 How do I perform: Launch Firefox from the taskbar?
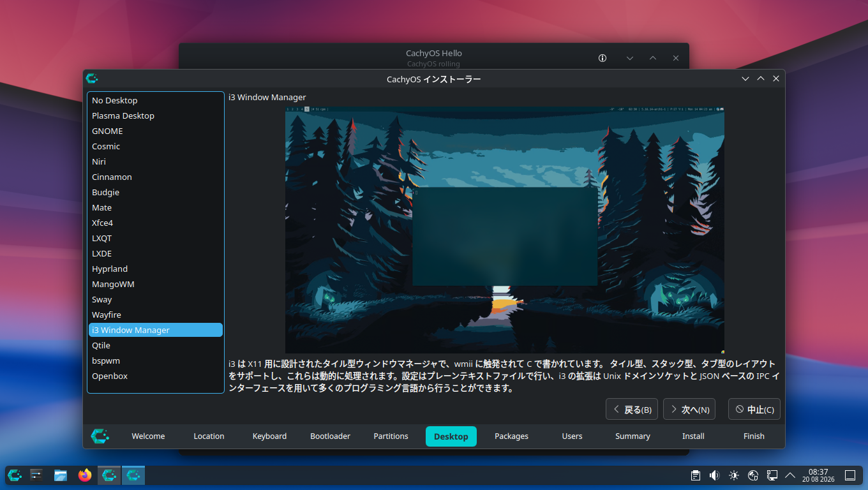point(85,475)
